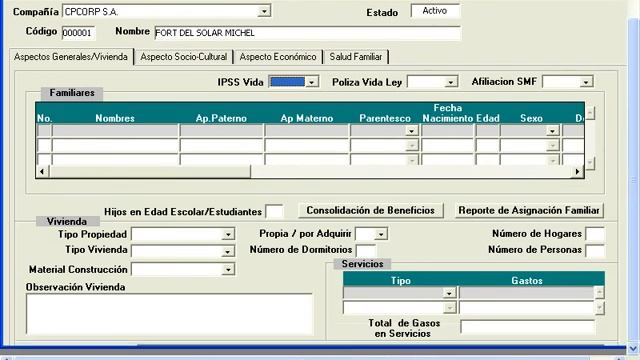Open Sexo dropdown in first Familiares row
The image size is (640, 360).
(552, 131)
